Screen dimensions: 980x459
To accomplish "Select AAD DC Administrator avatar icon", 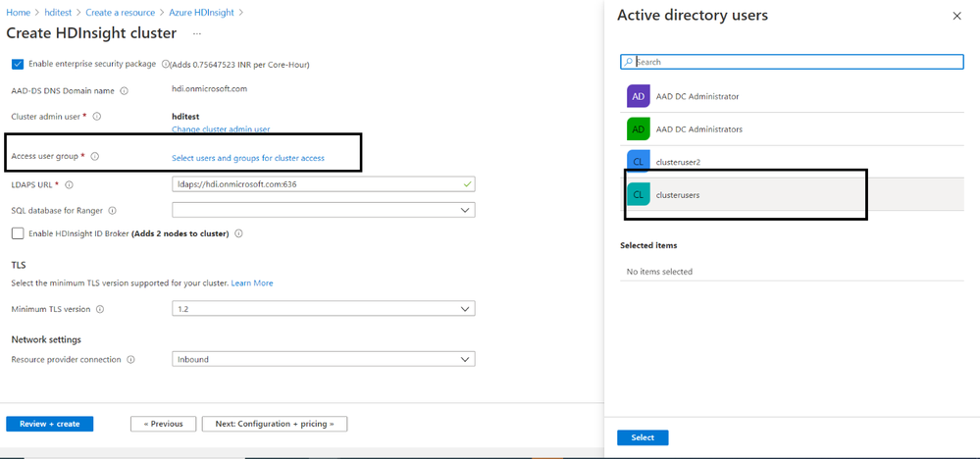I will pyautogui.click(x=638, y=96).
